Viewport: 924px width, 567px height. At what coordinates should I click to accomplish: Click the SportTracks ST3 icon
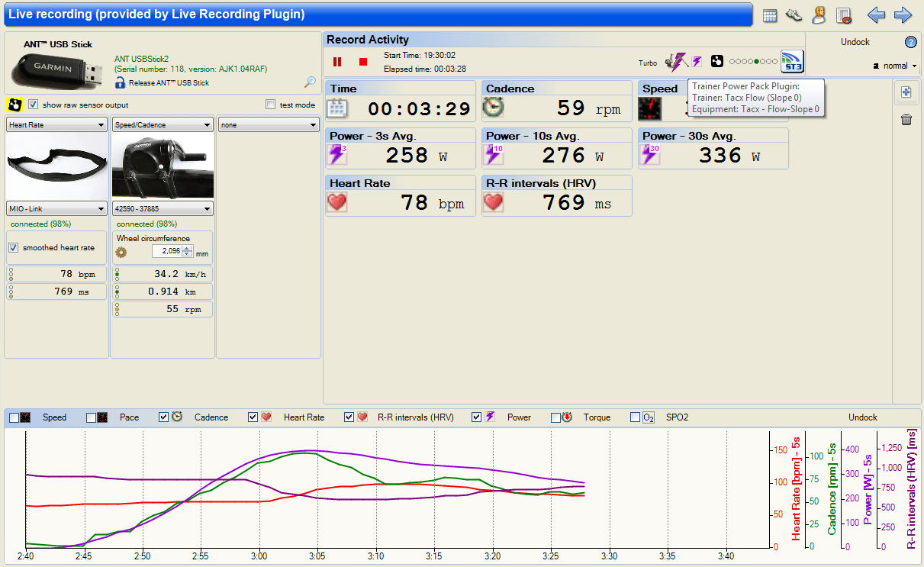(792, 61)
